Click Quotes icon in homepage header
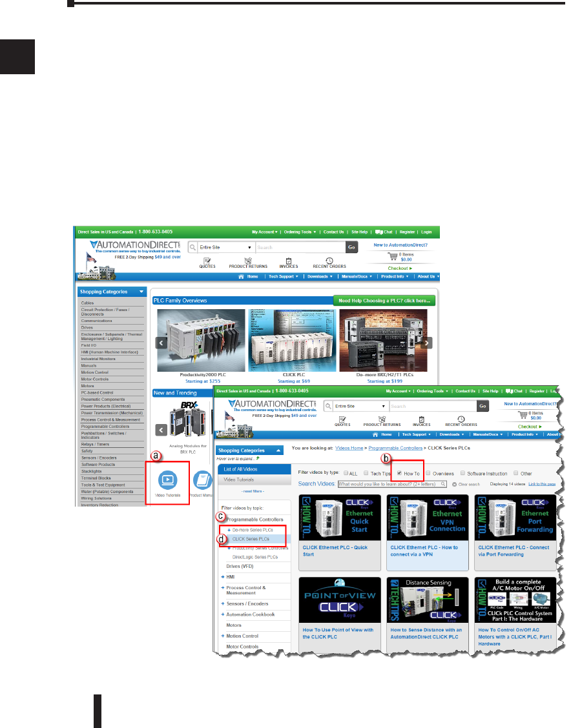 [207, 261]
